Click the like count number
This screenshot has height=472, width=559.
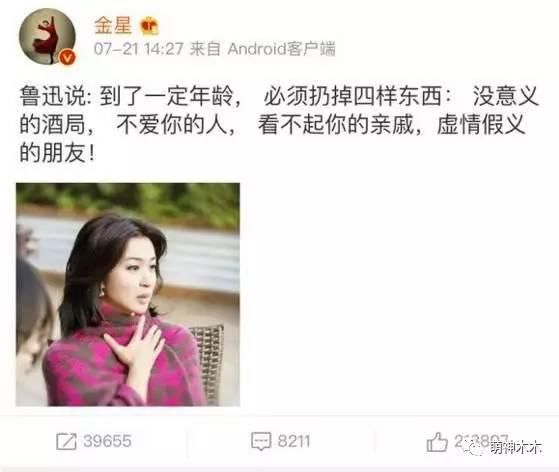(x=481, y=441)
